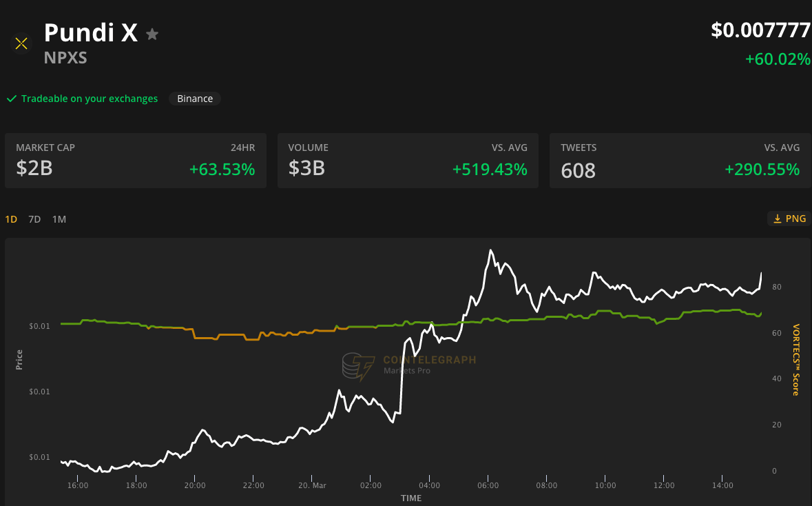812x506 pixels.
Task: Switch the chart to the 7D range
Action: click(x=34, y=219)
